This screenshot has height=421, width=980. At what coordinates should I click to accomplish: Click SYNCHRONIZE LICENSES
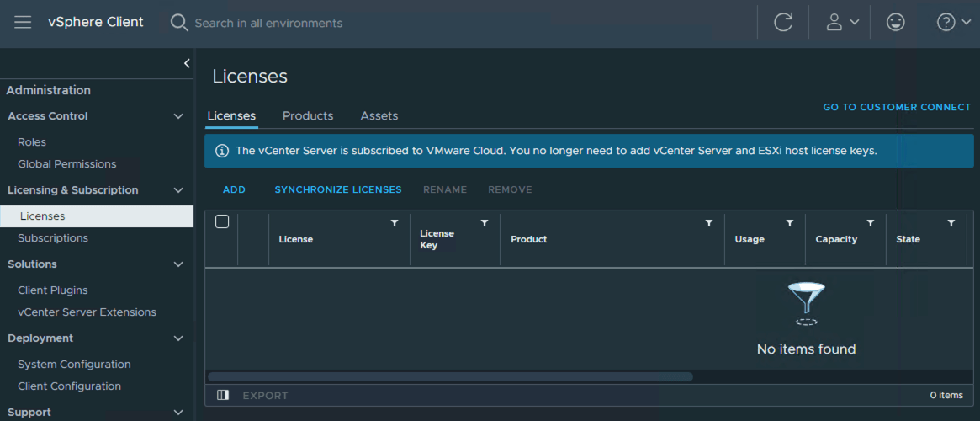(338, 189)
